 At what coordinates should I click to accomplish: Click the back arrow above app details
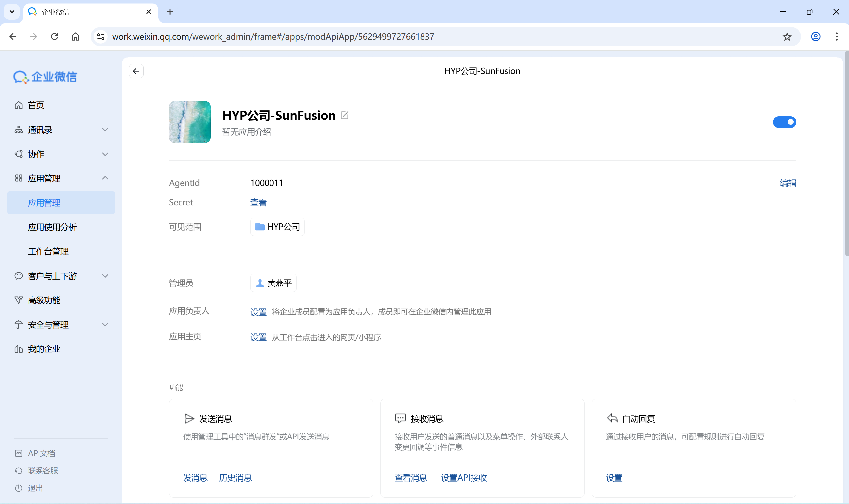click(136, 71)
